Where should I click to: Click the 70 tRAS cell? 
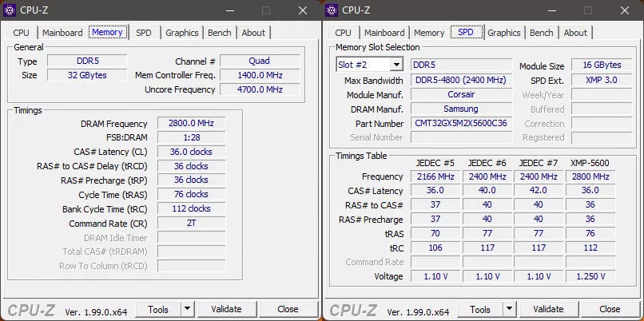435,234
